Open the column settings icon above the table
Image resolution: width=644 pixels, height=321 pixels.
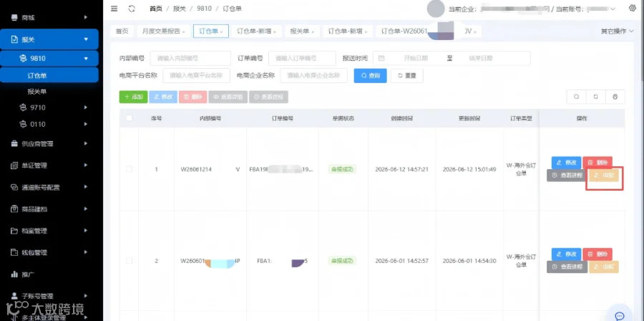click(615, 97)
